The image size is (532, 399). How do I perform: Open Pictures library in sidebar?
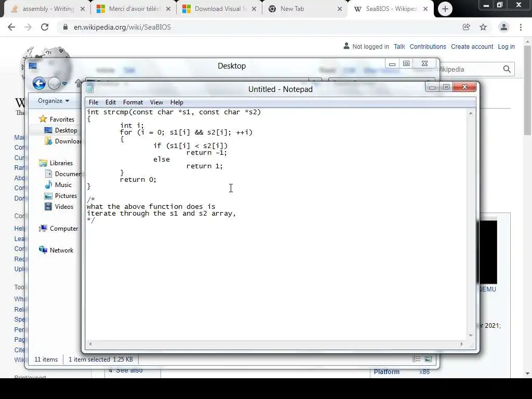(x=66, y=196)
